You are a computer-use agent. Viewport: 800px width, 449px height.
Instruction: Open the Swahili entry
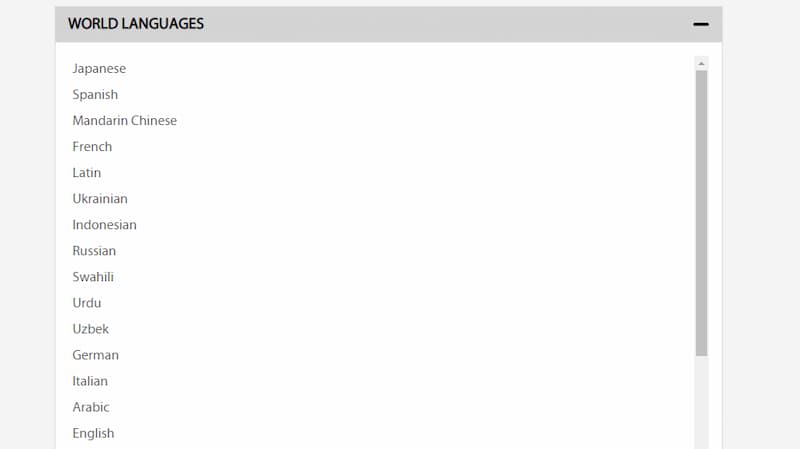[93, 277]
